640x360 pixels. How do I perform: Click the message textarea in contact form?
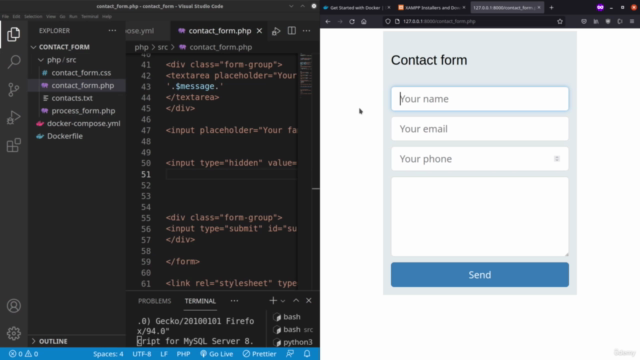point(480,217)
